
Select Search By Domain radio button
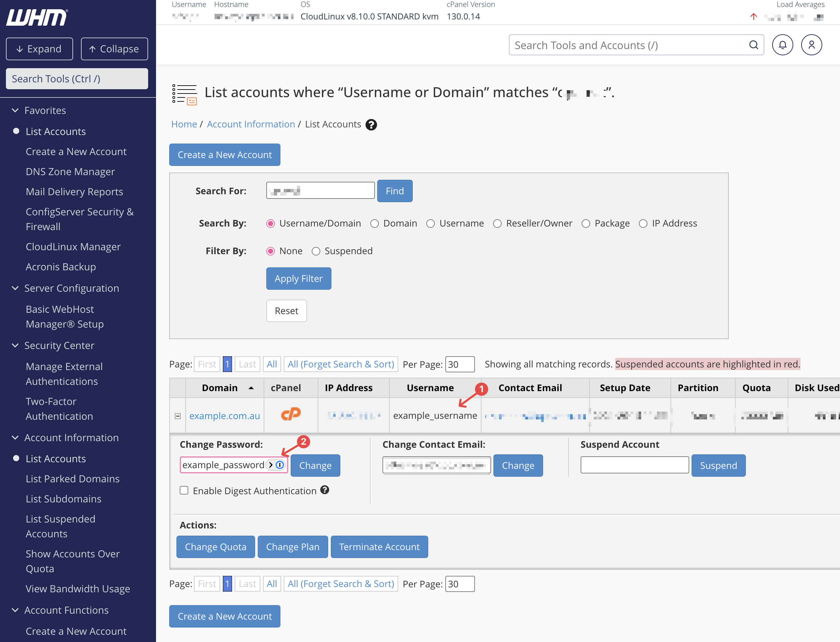[374, 224]
